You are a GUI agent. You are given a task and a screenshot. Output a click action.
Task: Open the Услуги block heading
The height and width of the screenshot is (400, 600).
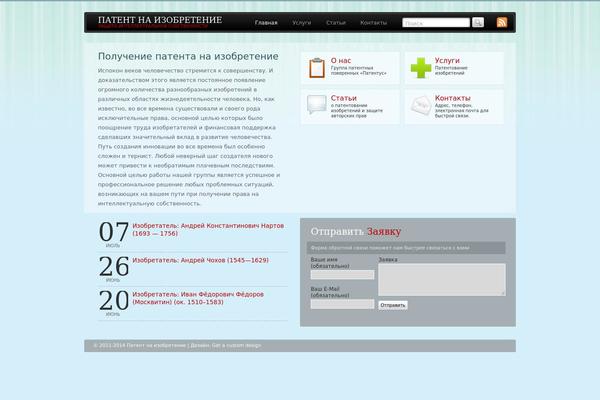tap(447, 60)
